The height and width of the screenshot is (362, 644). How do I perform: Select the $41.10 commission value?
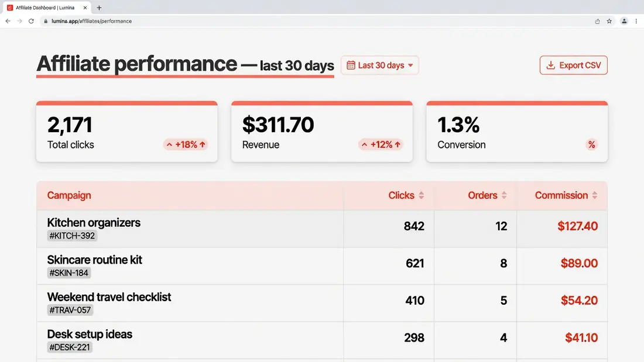(x=581, y=338)
